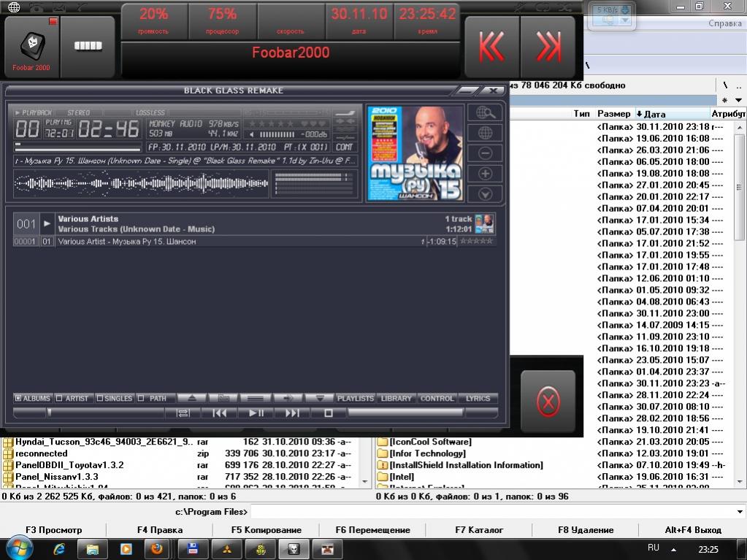Enable the ARTIST view option
Image resolution: width=747 pixels, height=560 pixels.
[x=73, y=399]
